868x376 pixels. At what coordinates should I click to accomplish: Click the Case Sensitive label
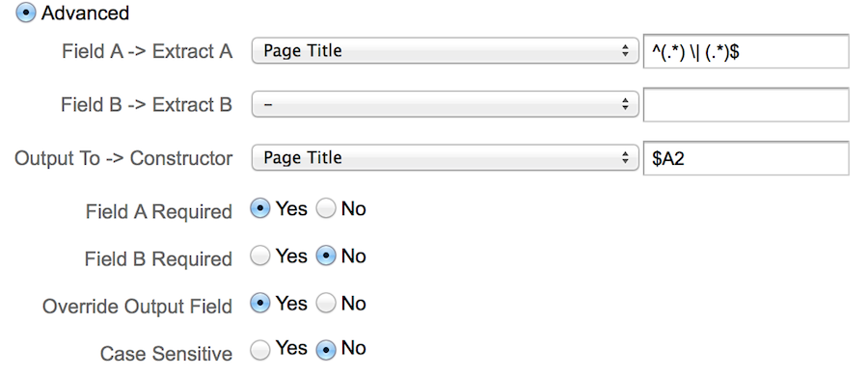166,353
